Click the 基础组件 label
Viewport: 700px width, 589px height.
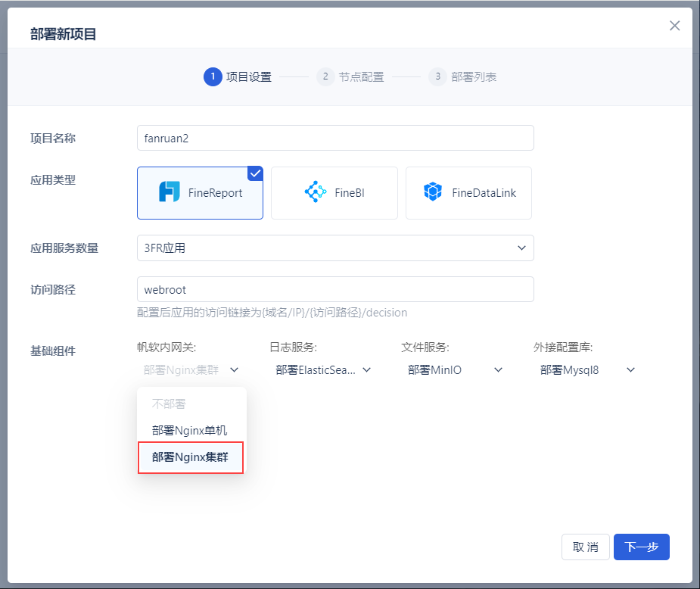pos(53,351)
